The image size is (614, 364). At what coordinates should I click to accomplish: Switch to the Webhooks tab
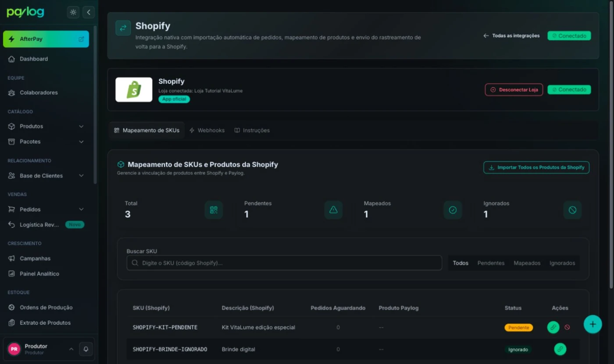(x=207, y=131)
